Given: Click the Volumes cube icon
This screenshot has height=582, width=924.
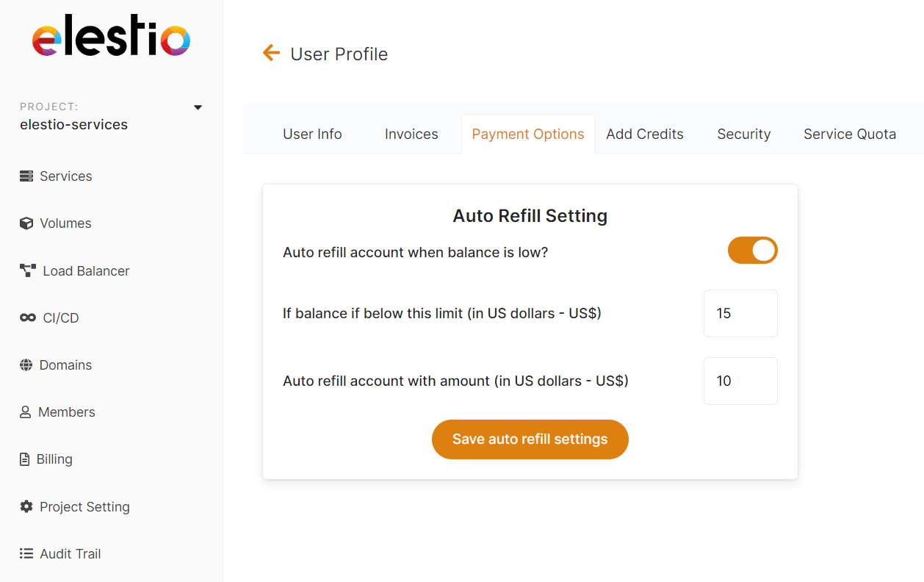Looking at the screenshot, I should tap(26, 223).
